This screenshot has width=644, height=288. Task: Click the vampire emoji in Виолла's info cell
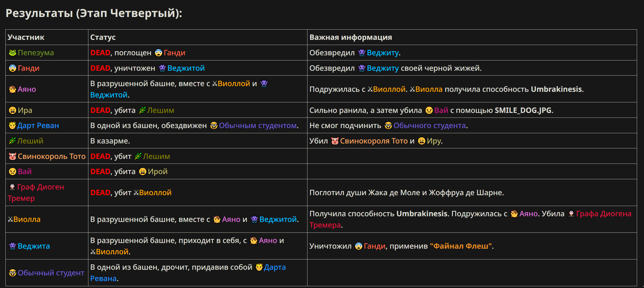click(571, 214)
